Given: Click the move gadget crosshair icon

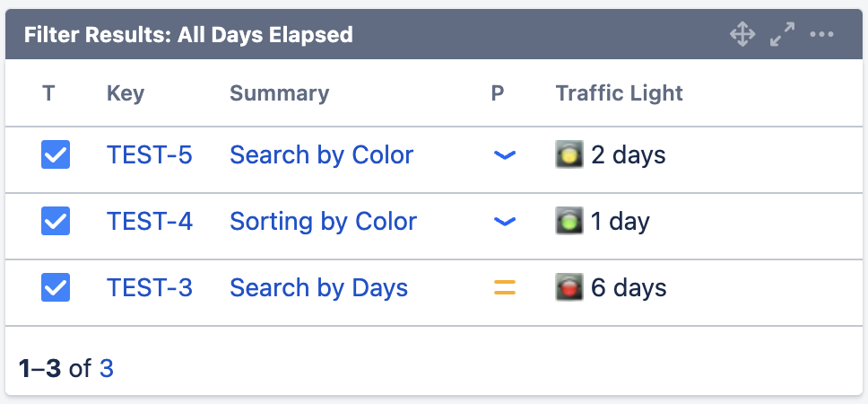Looking at the screenshot, I should pos(742,35).
